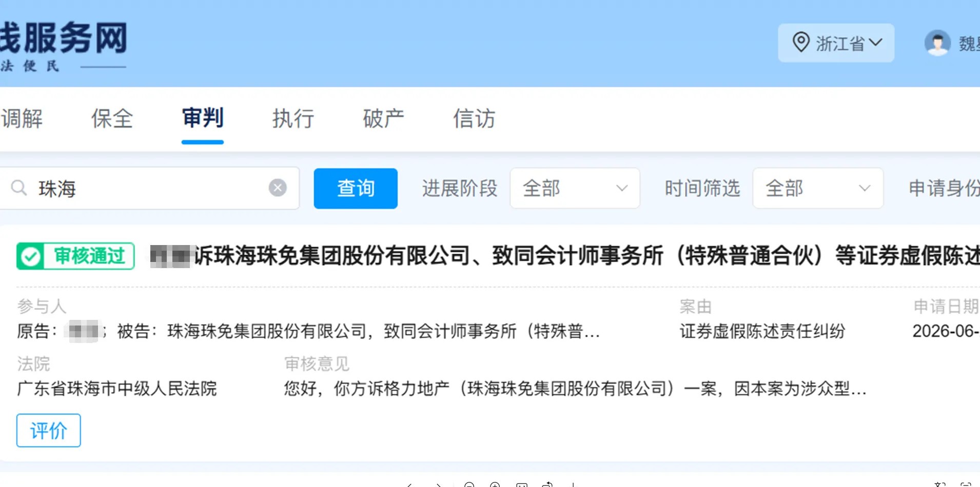Switch to the 保全 tab
Screen dimensions: 980x487
coord(112,118)
